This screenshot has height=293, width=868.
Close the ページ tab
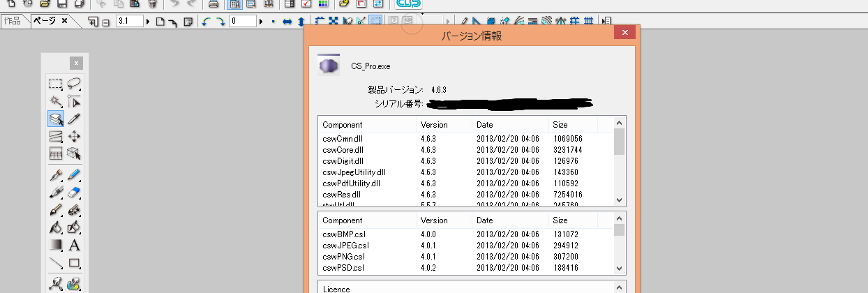(x=64, y=21)
